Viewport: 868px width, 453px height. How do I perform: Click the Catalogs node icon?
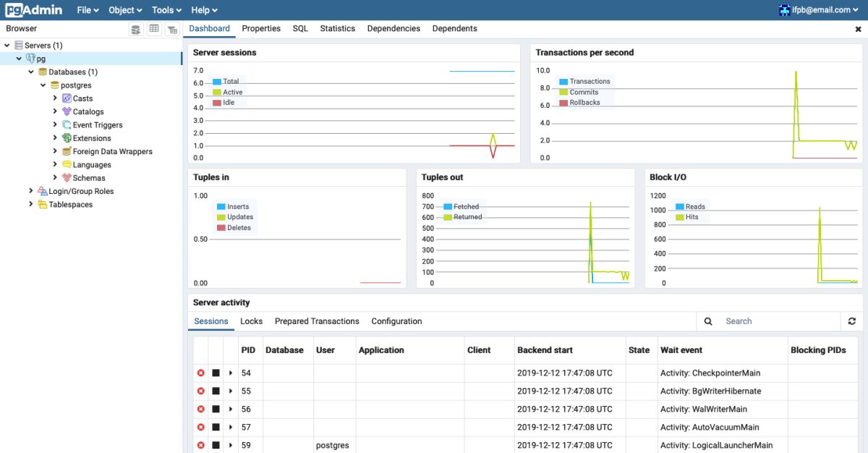(67, 111)
